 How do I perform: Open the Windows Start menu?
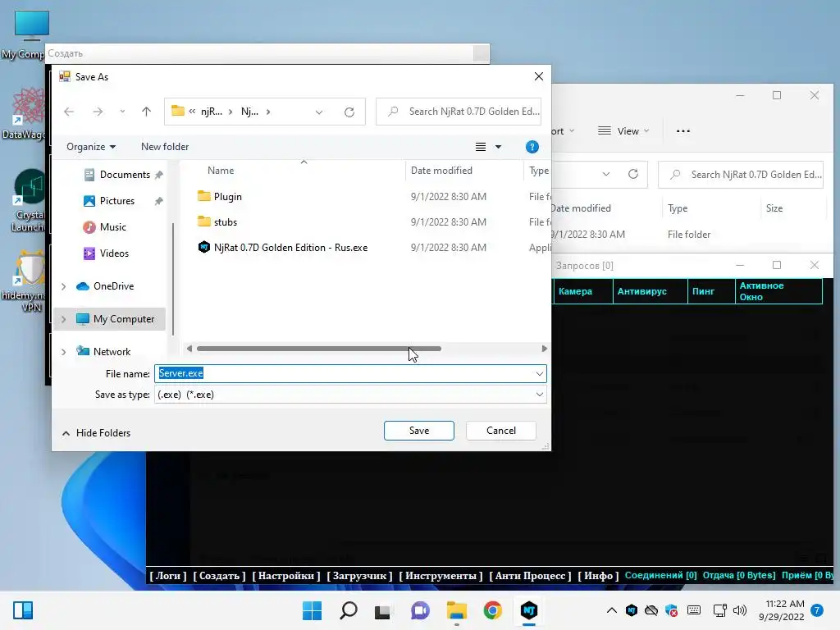point(312,610)
